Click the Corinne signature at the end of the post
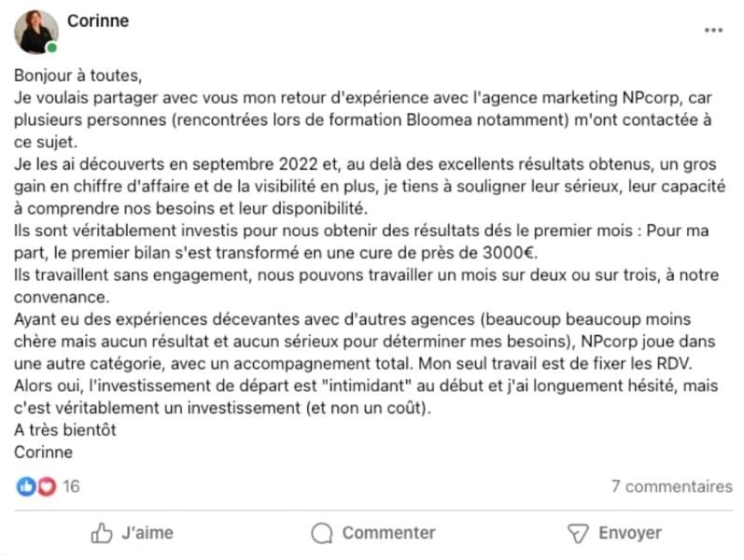Viewport: 744px width, 560px height. (43, 453)
